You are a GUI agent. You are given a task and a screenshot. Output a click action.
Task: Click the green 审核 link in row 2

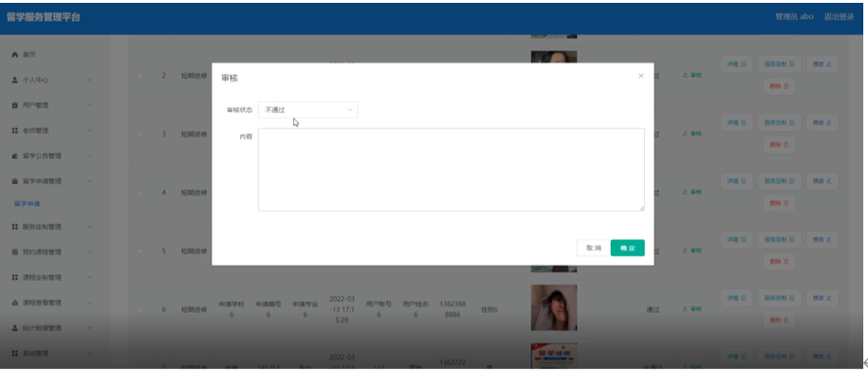point(692,75)
